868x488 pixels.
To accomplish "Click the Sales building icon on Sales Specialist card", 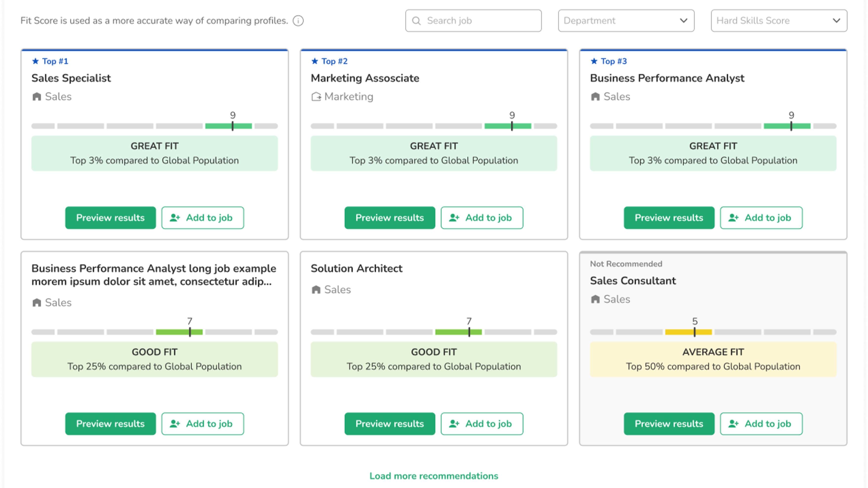I will pyautogui.click(x=36, y=97).
